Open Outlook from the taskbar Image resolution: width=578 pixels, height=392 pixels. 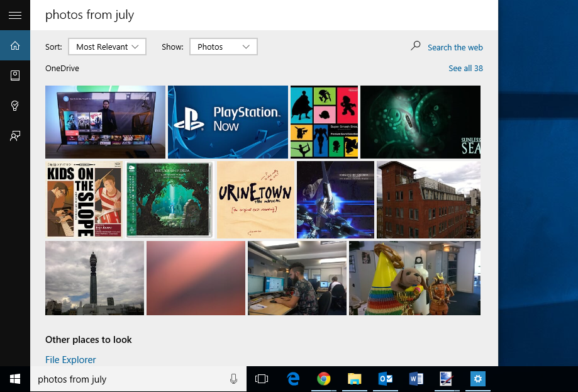[x=385, y=379]
